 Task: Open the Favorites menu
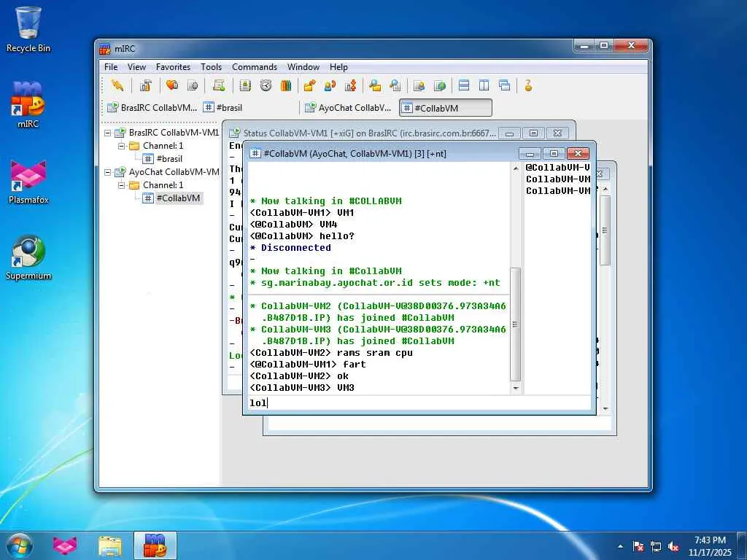pos(173,67)
